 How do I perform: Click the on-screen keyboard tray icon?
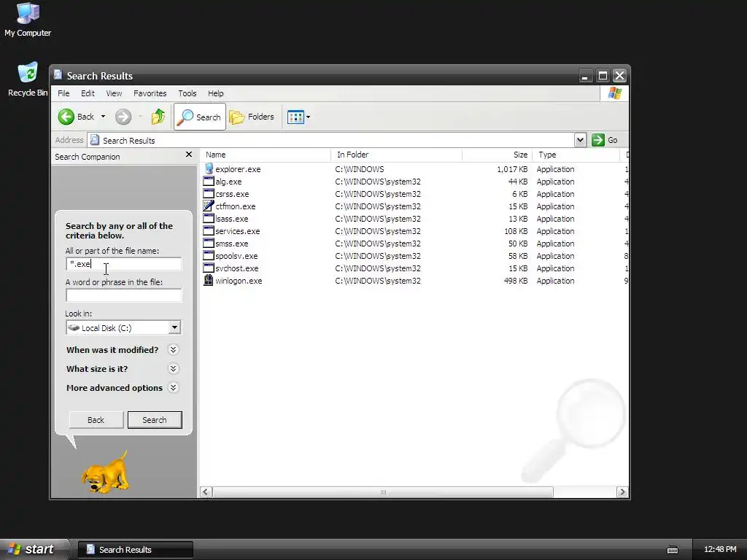coord(672,550)
